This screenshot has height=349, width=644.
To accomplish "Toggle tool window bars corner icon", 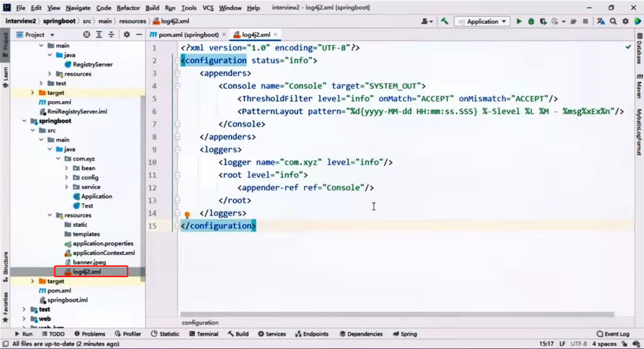I will pos(5,344).
